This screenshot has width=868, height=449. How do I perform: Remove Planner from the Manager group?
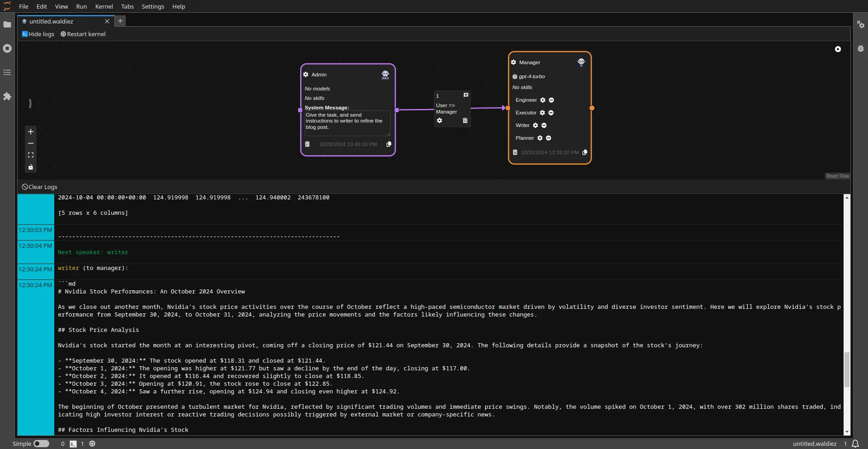(548, 138)
